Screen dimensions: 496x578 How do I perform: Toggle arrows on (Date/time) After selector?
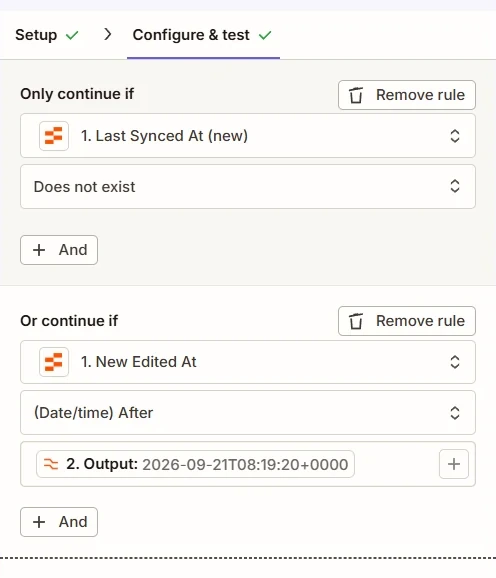tap(455, 413)
